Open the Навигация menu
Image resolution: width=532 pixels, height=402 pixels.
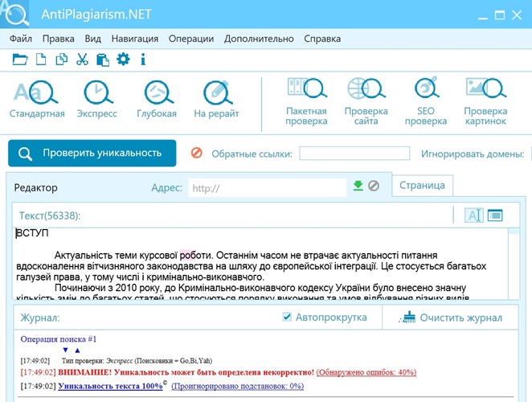pos(135,39)
